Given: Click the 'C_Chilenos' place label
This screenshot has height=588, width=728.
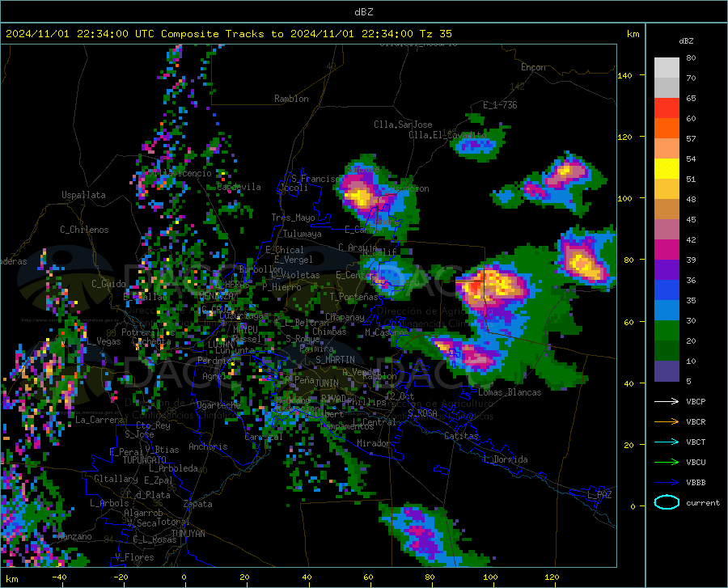Looking at the screenshot, I should pos(84,230).
